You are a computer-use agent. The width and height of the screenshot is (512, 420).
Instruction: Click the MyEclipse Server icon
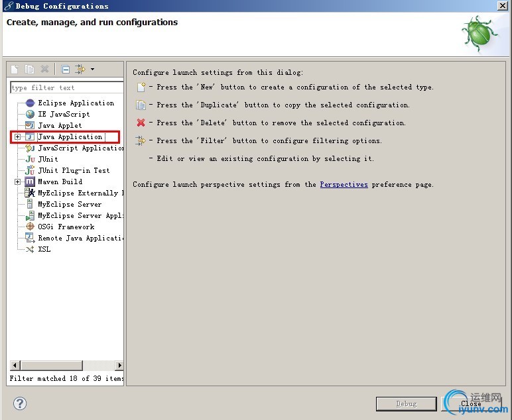[x=30, y=204]
